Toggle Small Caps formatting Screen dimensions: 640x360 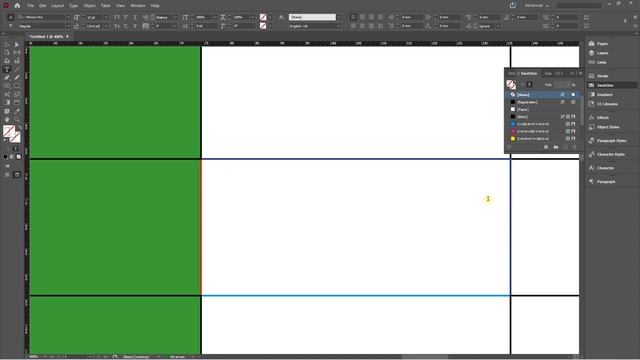click(117, 26)
